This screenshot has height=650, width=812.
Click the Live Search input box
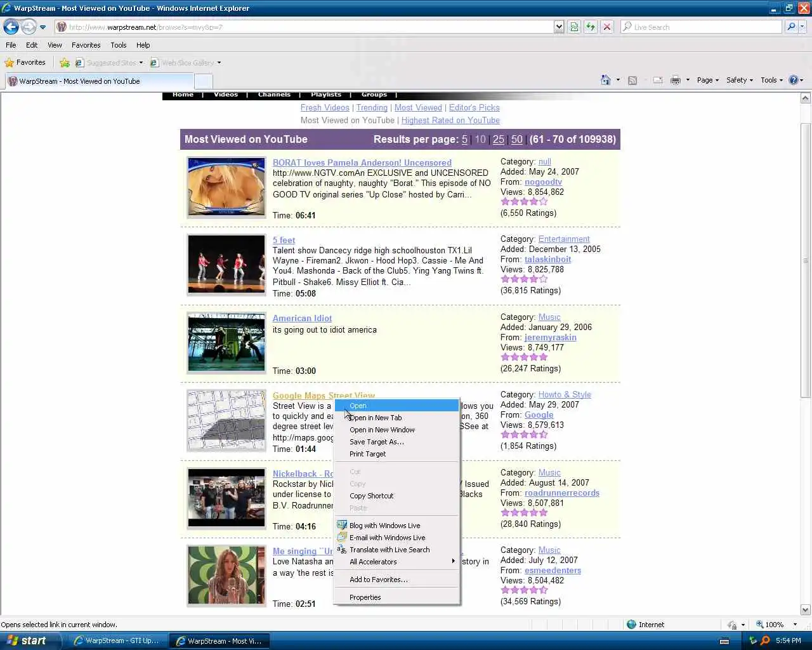coord(702,27)
